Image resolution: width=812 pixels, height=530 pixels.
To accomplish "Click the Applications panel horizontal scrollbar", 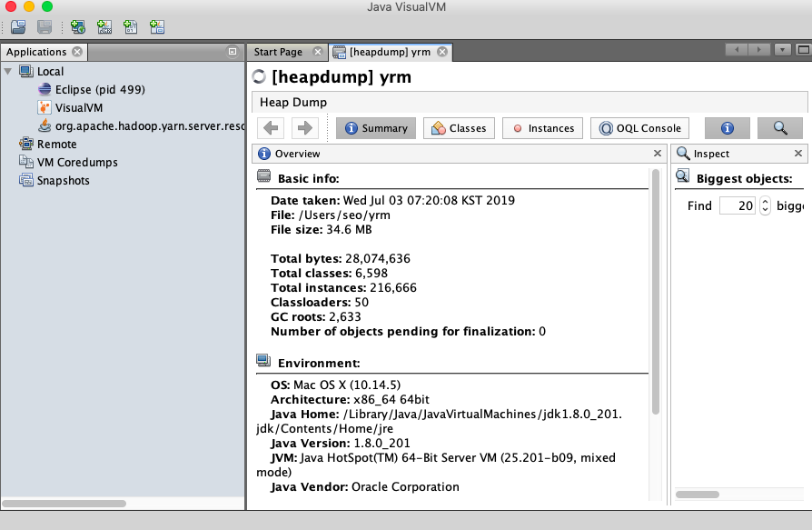I will tap(64, 504).
